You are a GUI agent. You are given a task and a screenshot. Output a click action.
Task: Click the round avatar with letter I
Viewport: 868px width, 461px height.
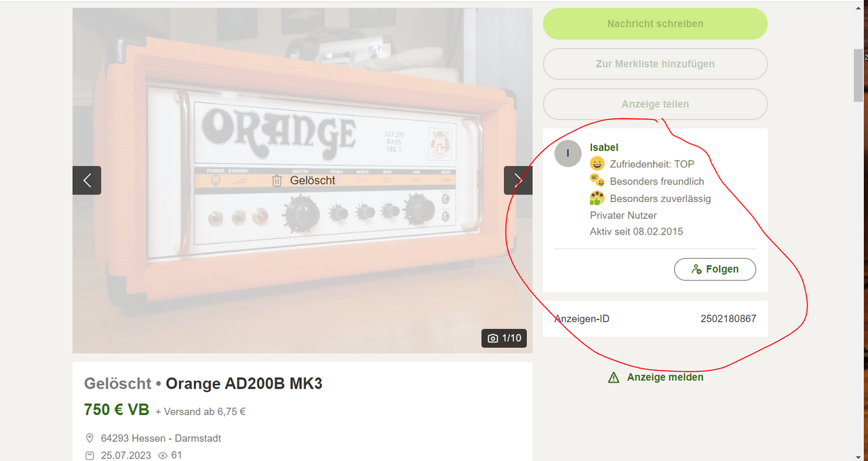pyautogui.click(x=568, y=153)
